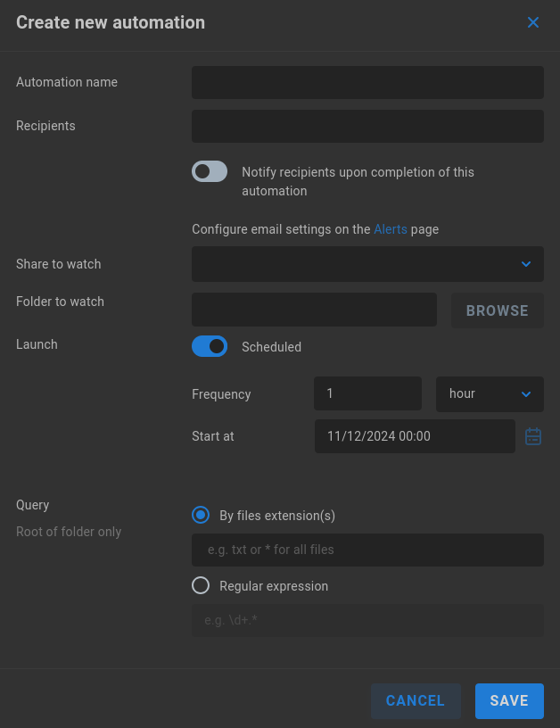Click the Folder to watch input field

point(314,310)
